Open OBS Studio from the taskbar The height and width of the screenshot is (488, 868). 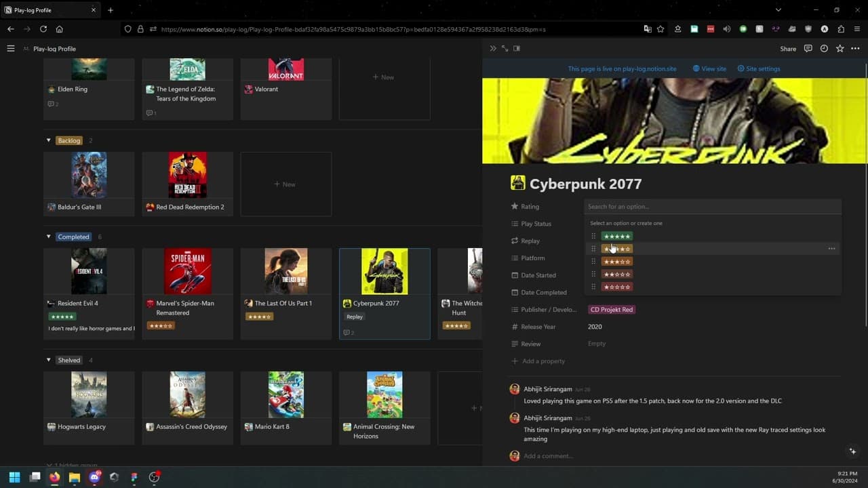coord(154,477)
